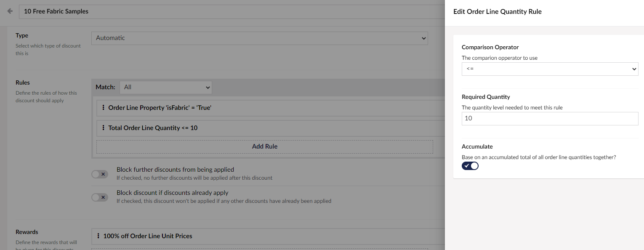
Task: Open the discount Type dropdown
Action: (260, 38)
